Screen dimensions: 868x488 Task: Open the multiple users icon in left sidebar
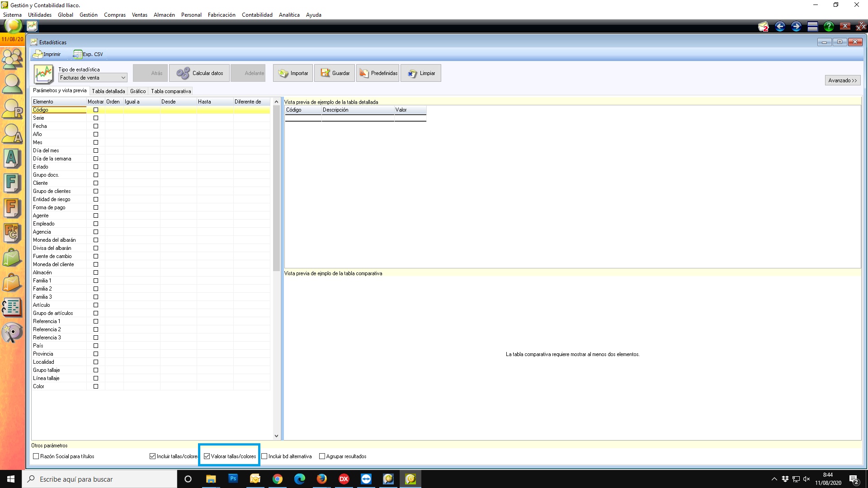point(12,58)
